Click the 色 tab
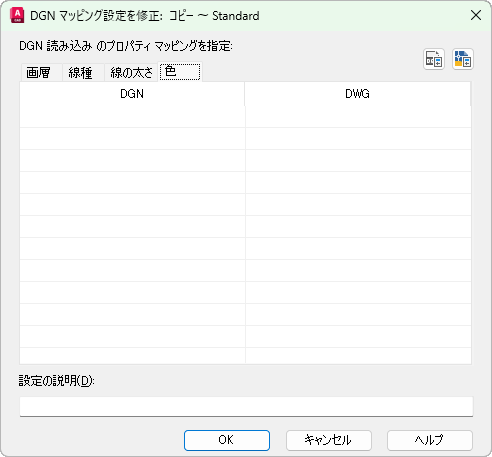This screenshot has width=492, height=457. pos(180,71)
